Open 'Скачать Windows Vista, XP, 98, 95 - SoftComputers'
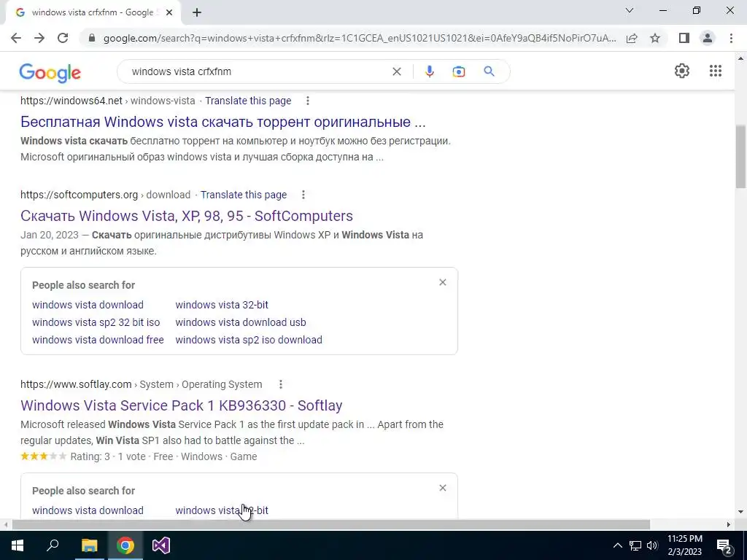 coord(187,216)
